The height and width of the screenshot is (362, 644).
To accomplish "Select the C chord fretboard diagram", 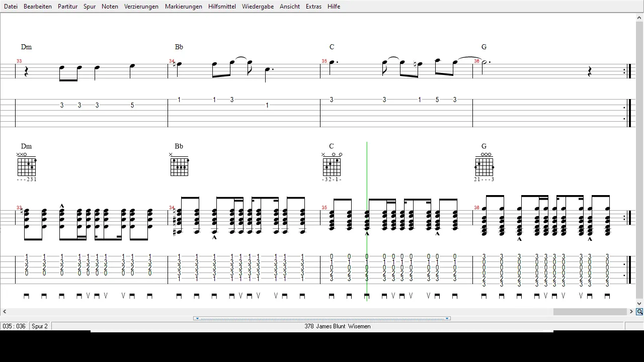I will tap(332, 165).
